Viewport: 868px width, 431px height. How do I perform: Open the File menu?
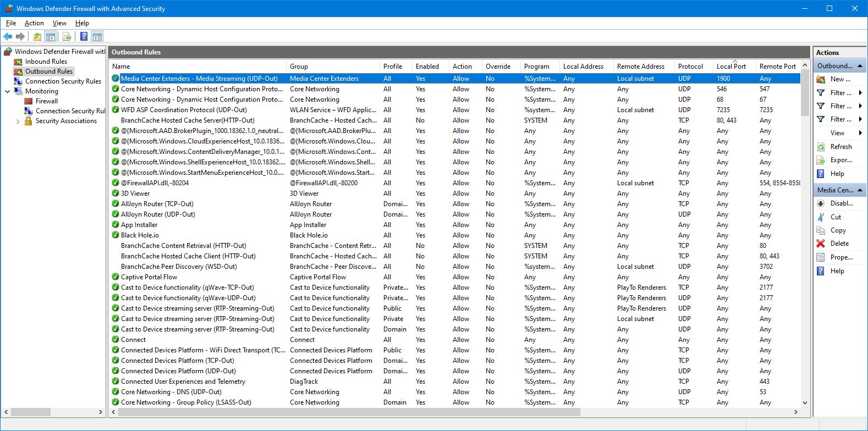[11, 23]
